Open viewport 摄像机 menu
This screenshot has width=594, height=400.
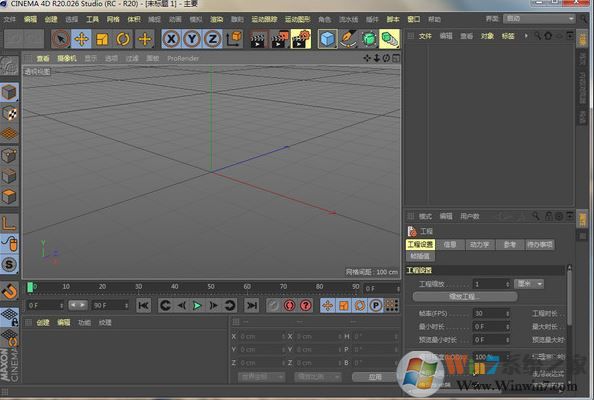[67, 58]
